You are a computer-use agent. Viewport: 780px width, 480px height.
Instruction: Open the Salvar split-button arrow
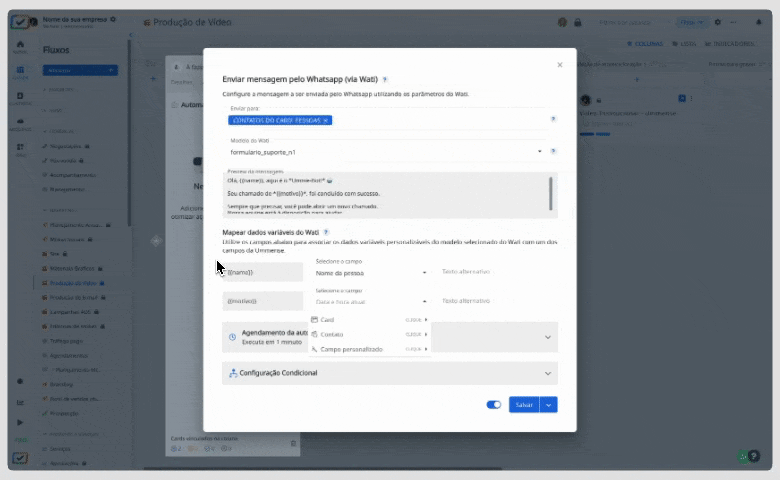click(549, 405)
